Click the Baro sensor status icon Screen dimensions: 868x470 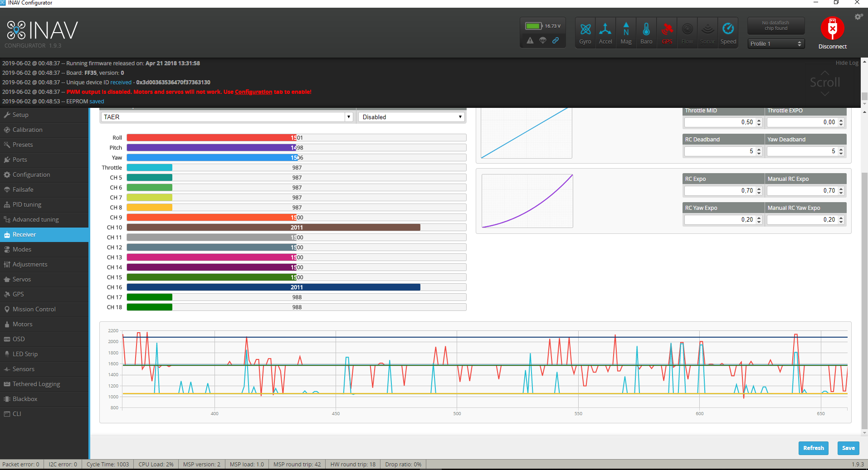(646, 32)
